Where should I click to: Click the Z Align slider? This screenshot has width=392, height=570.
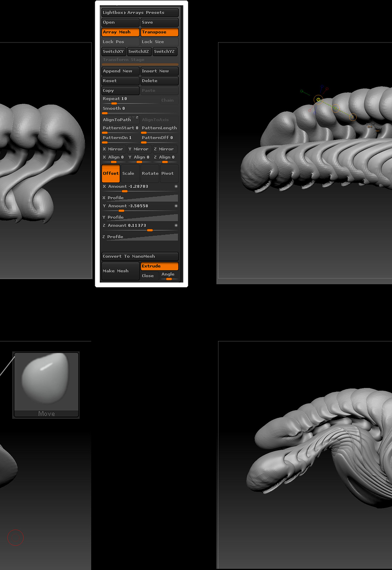click(x=165, y=159)
